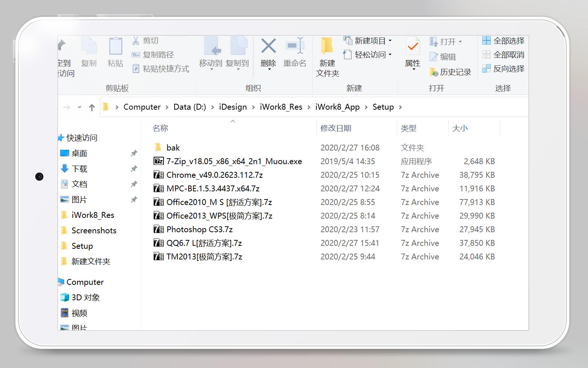Sort files by 修改日期 column header
The width and height of the screenshot is (588, 368).
coord(336,128)
